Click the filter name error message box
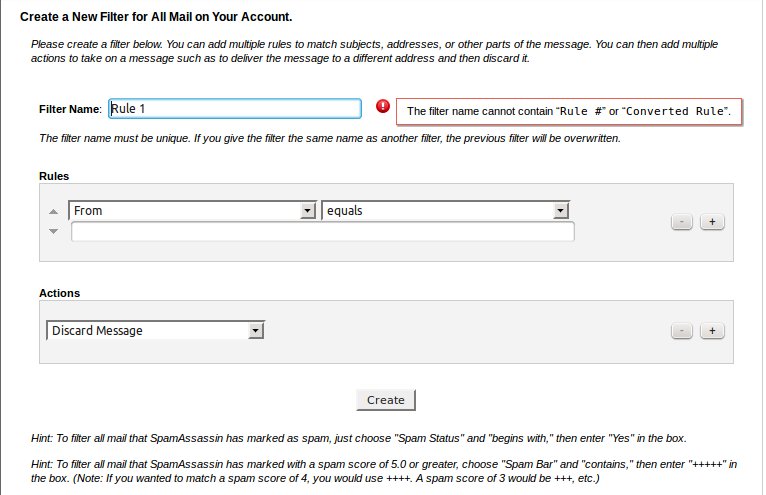Image resolution: width=766 pixels, height=495 pixels. tap(570, 111)
